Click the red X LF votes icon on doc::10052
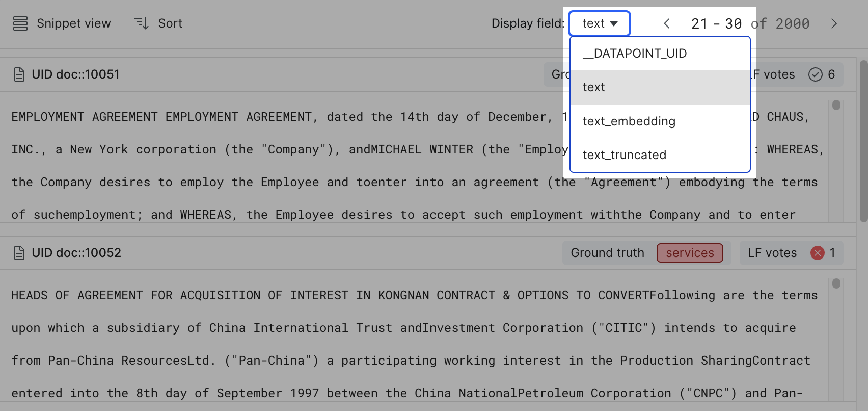The image size is (868, 411). (818, 253)
